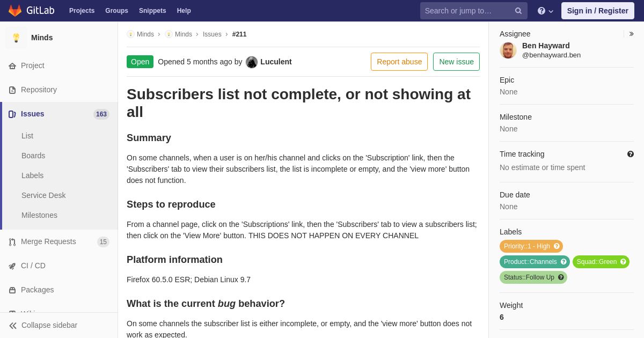Click the Collapse sidebar double-chevron icon
The width and height of the screenshot is (644, 338).
point(13,326)
